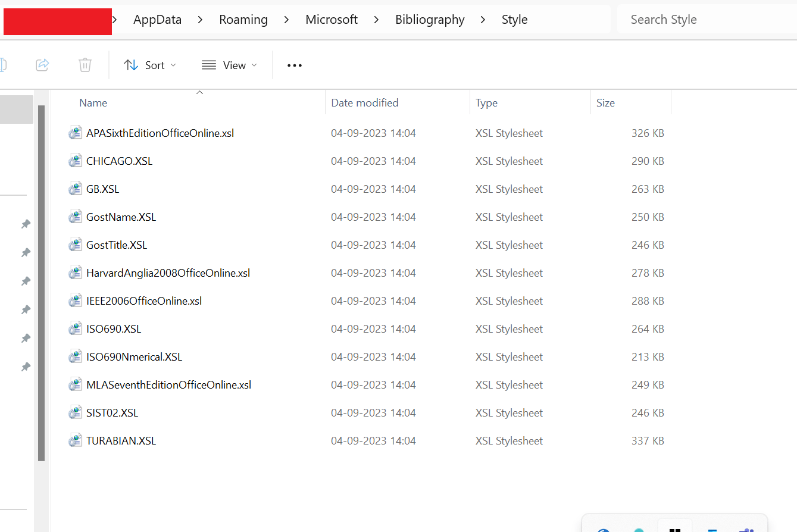Click the Delete trash can icon
This screenshot has height=532, width=797.
85,65
